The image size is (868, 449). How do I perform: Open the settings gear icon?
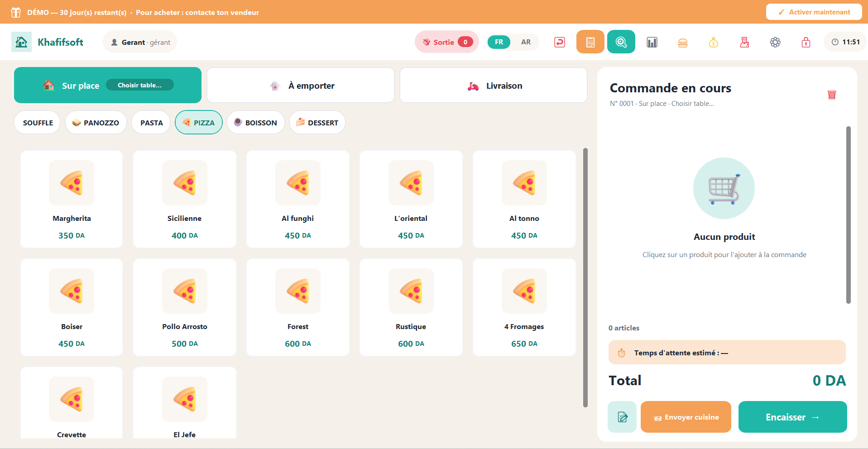click(775, 42)
